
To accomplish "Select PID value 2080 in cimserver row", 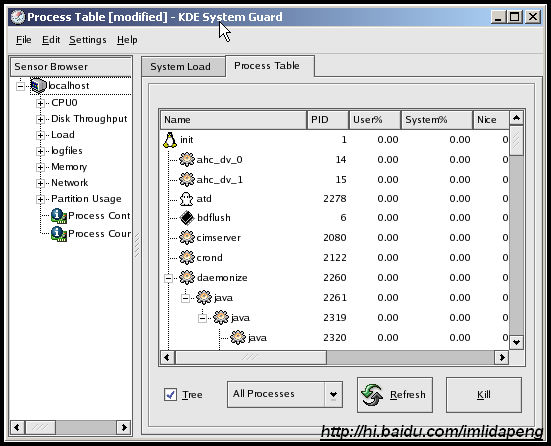I will coord(335,238).
